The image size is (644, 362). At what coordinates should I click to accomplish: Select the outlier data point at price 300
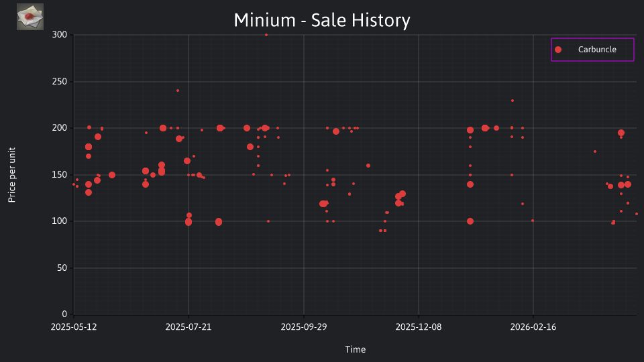tap(266, 35)
